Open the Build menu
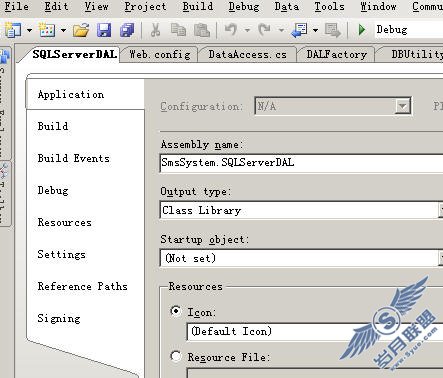This screenshot has height=378, width=443. click(x=198, y=6)
